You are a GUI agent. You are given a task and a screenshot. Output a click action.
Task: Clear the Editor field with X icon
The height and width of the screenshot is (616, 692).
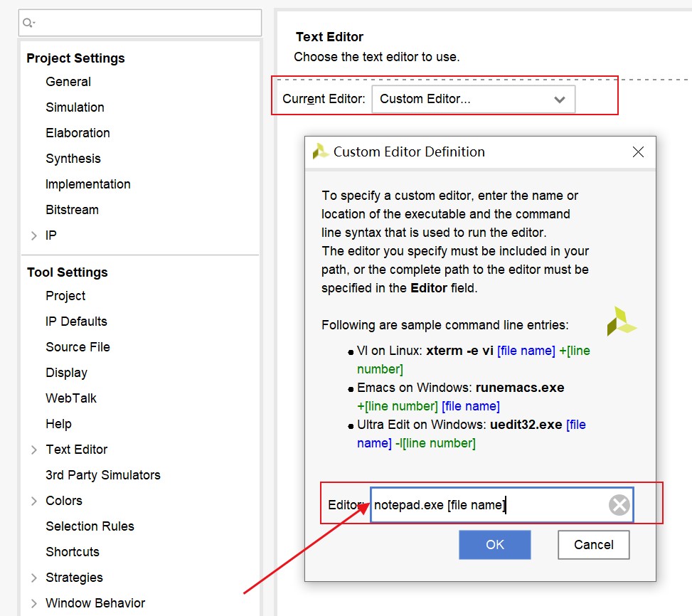[619, 505]
